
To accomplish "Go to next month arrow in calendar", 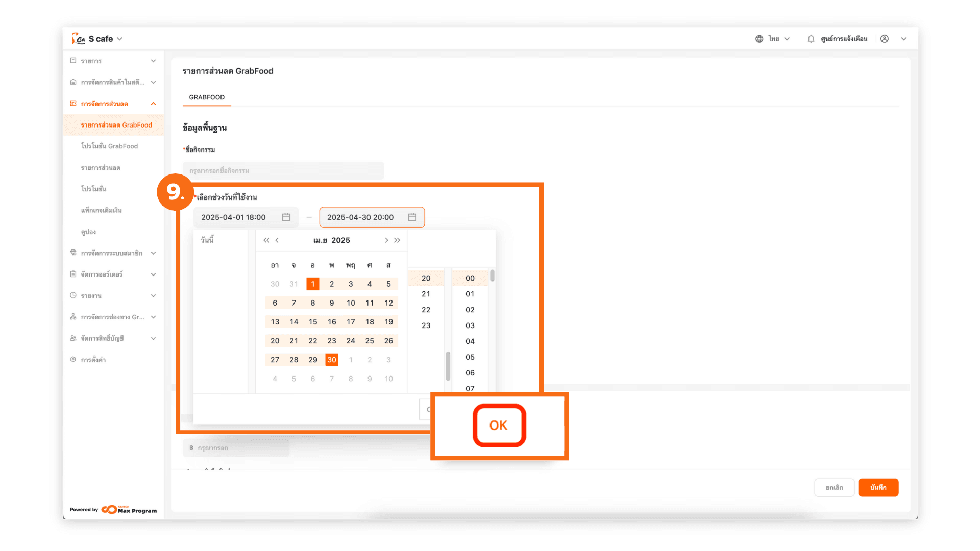I will coord(386,240).
